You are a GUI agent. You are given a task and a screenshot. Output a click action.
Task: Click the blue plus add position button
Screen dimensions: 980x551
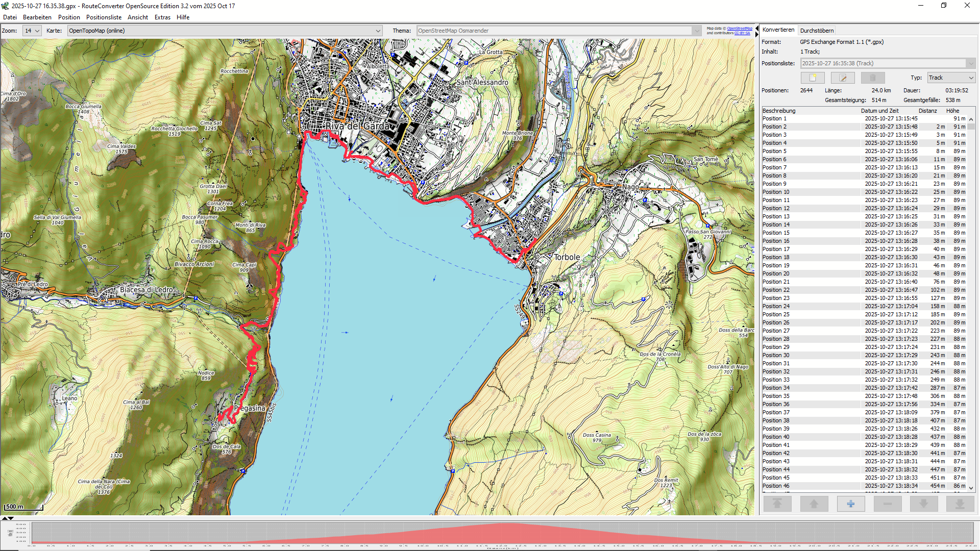pos(851,504)
